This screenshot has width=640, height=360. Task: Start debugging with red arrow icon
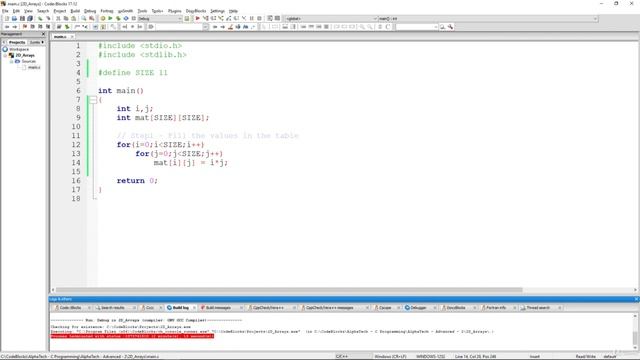click(198, 18)
